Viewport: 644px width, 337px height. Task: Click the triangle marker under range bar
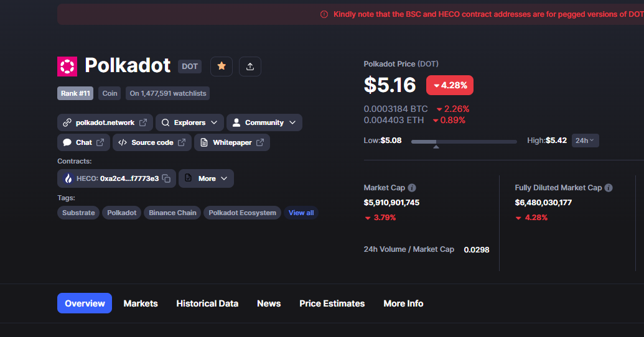[436, 147]
